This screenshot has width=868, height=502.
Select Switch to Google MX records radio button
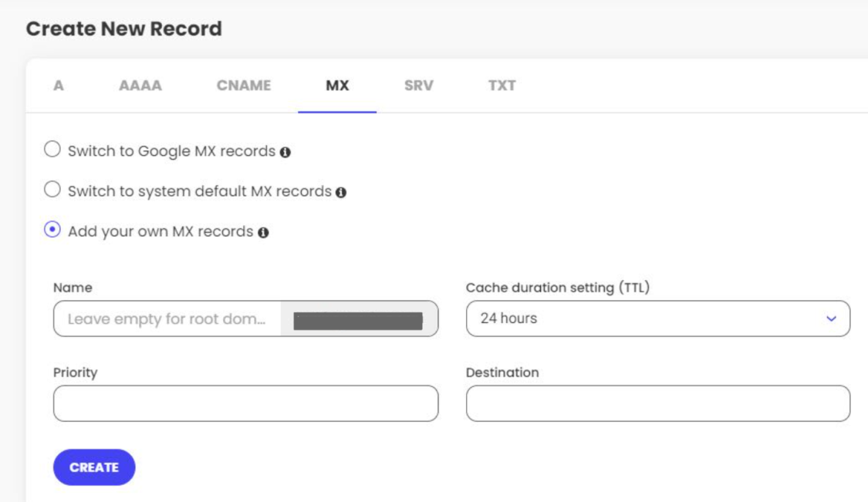52,150
